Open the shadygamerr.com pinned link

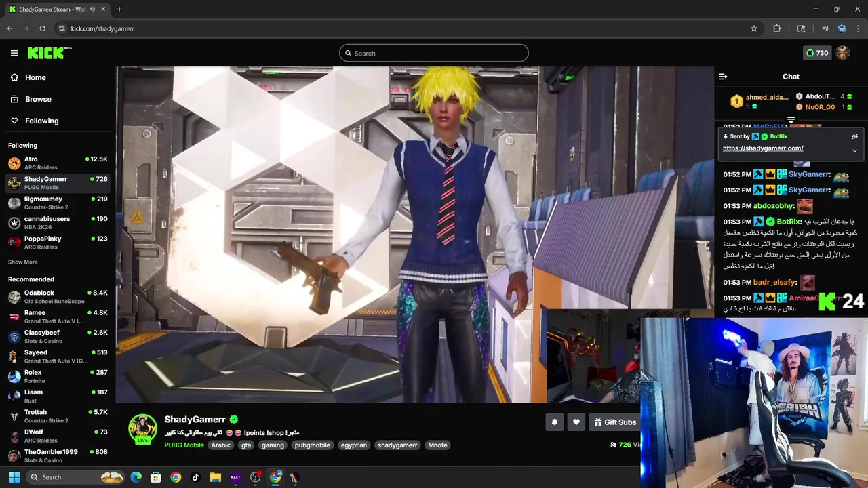tap(763, 148)
